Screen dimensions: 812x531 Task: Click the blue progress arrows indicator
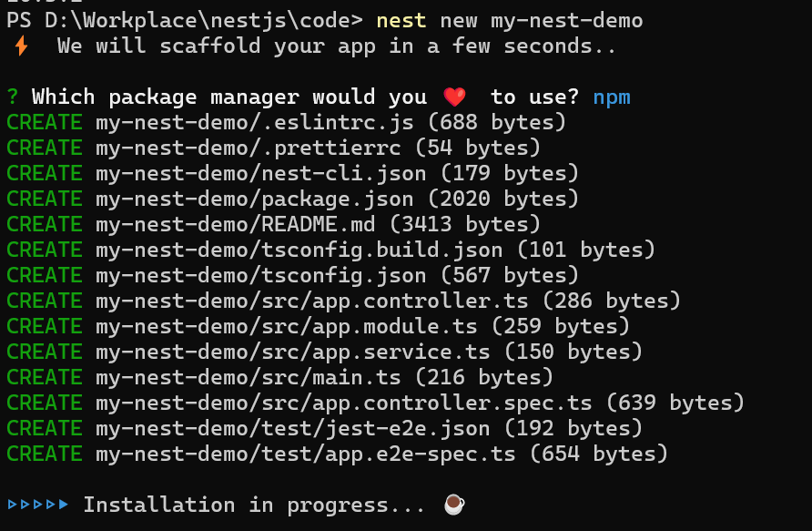point(38,504)
